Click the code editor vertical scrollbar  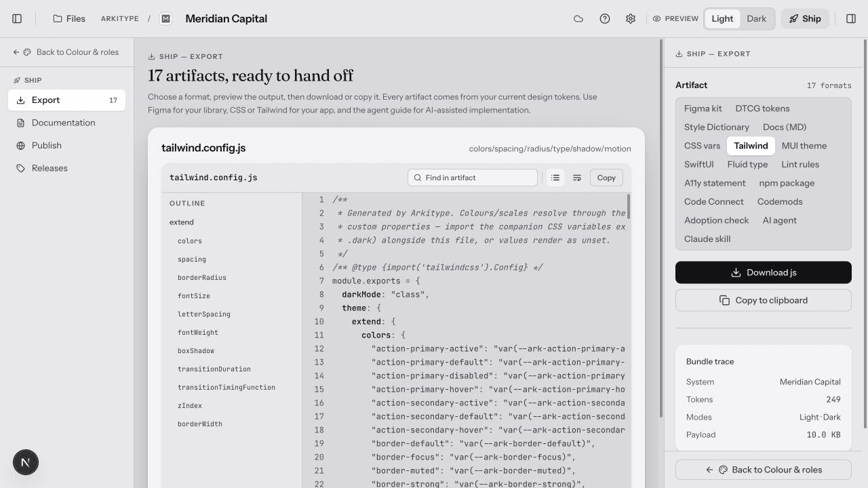point(629,207)
